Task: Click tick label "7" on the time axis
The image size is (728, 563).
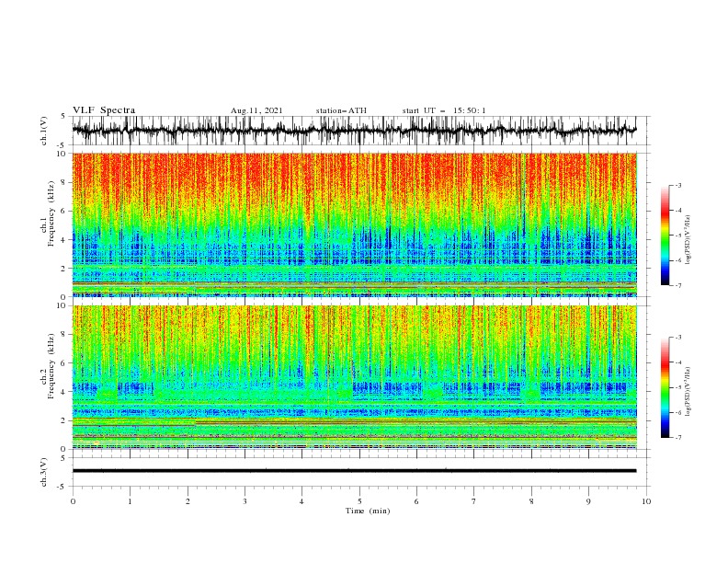Action: (x=474, y=501)
